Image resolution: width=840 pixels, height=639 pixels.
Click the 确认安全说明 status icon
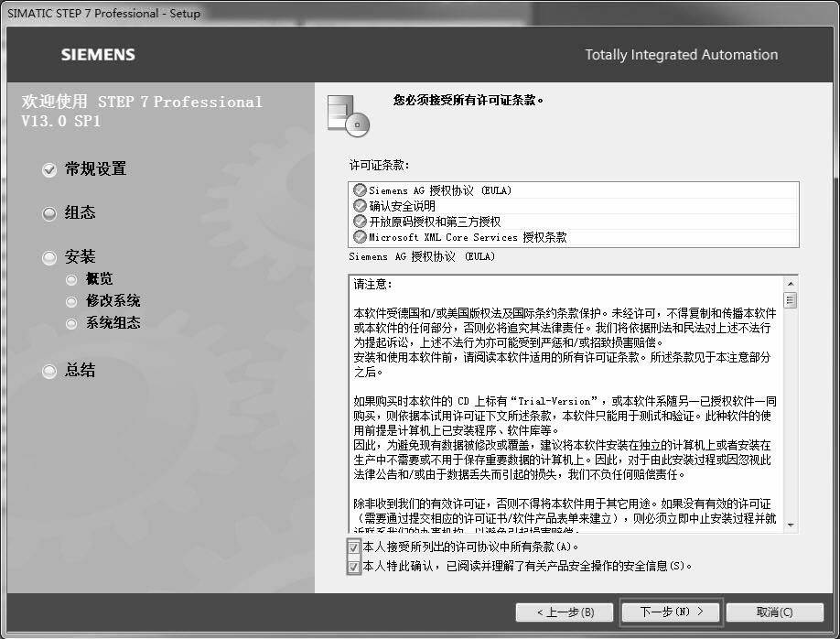[360, 206]
